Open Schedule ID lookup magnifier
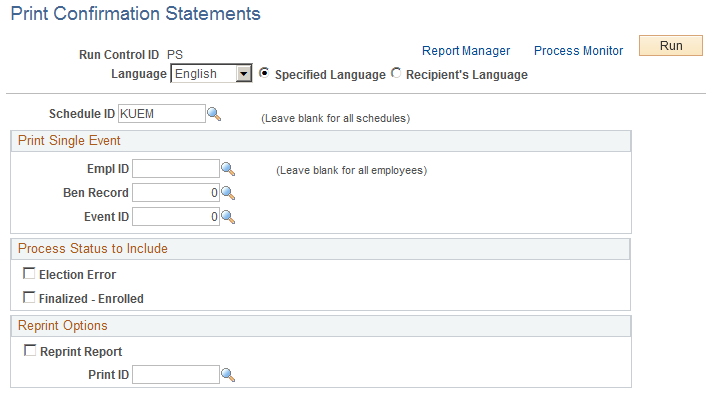The height and width of the screenshot is (394, 716). click(x=214, y=114)
